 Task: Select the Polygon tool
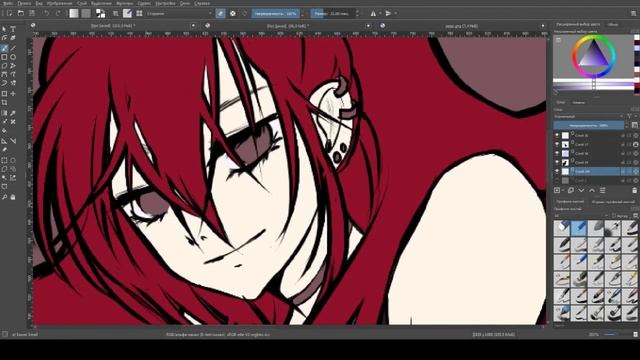click(x=4, y=66)
